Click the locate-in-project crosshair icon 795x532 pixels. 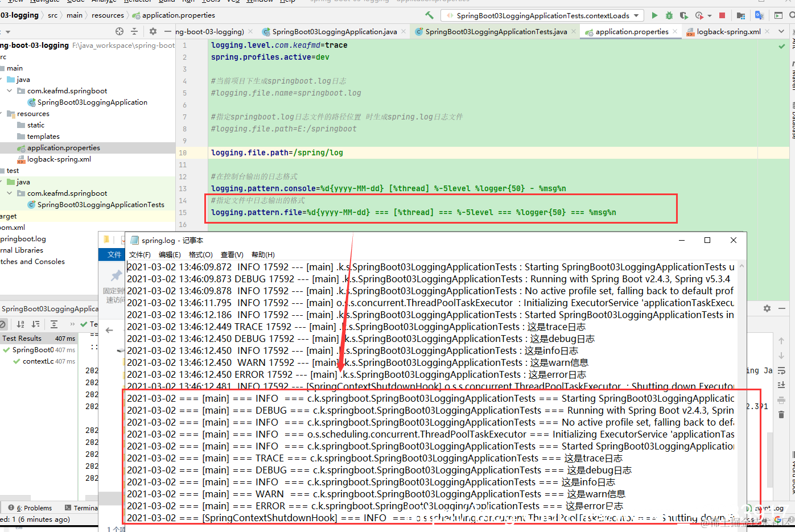tap(120, 31)
